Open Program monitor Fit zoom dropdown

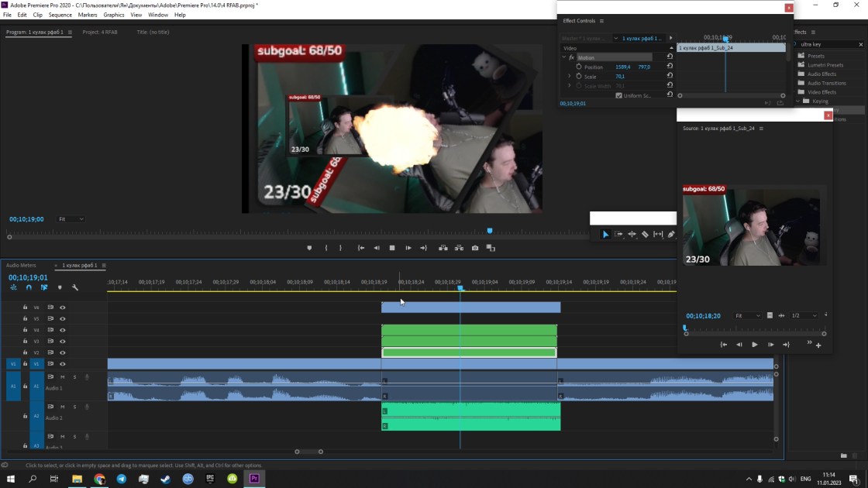[x=71, y=219]
